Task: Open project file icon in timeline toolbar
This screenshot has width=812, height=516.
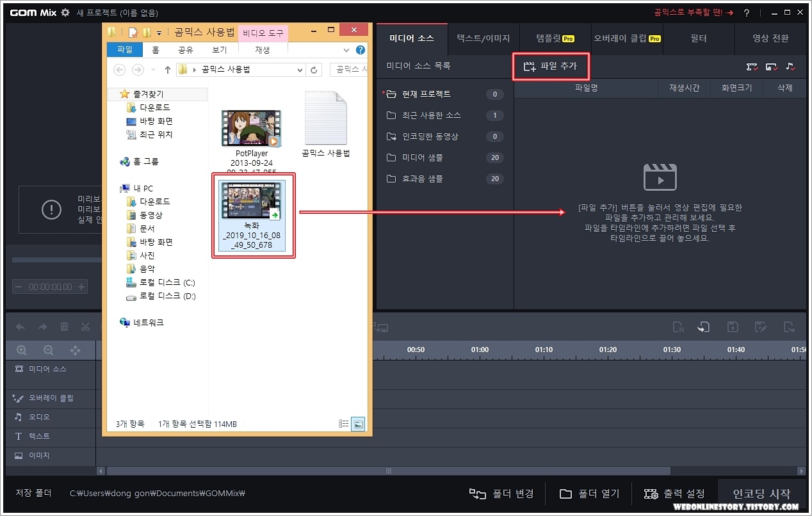Action: (x=704, y=327)
